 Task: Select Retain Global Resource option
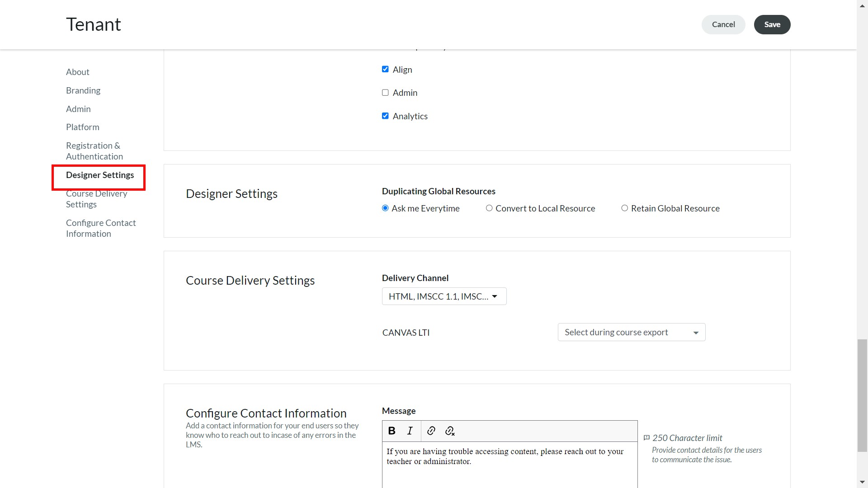click(624, 208)
